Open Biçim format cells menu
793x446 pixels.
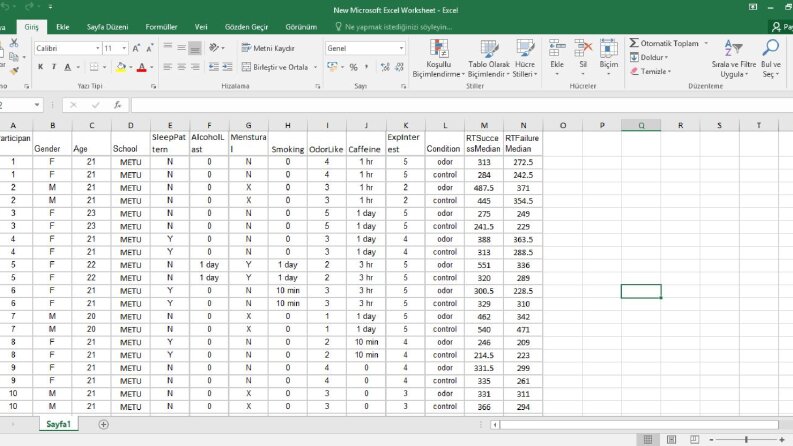coord(609,59)
